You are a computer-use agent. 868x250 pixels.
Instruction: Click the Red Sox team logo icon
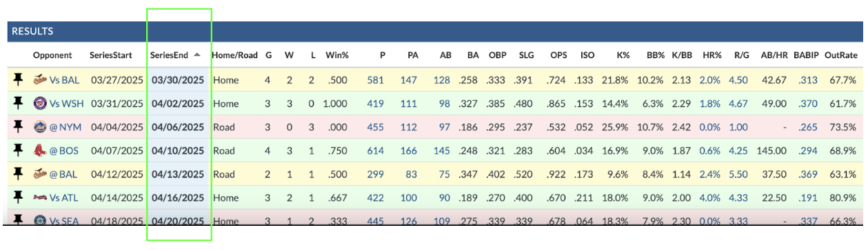pos(40,151)
